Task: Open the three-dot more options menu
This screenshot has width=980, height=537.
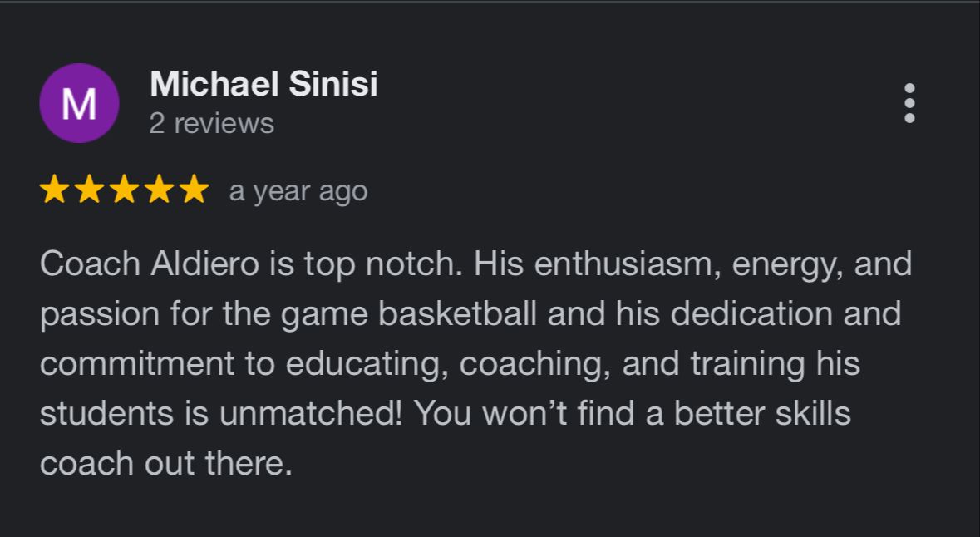Action: (909, 103)
